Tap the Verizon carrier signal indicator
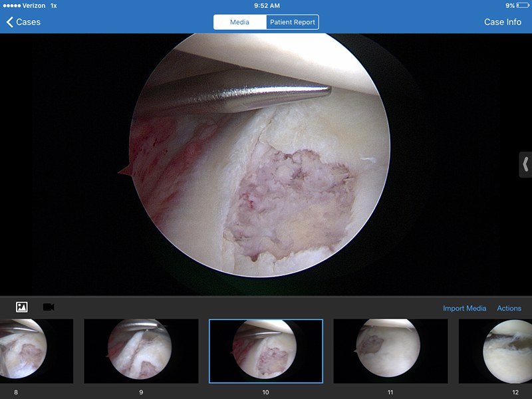Image resolution: width=532 pixels, height=399 pixels. (x=24, y=5)
